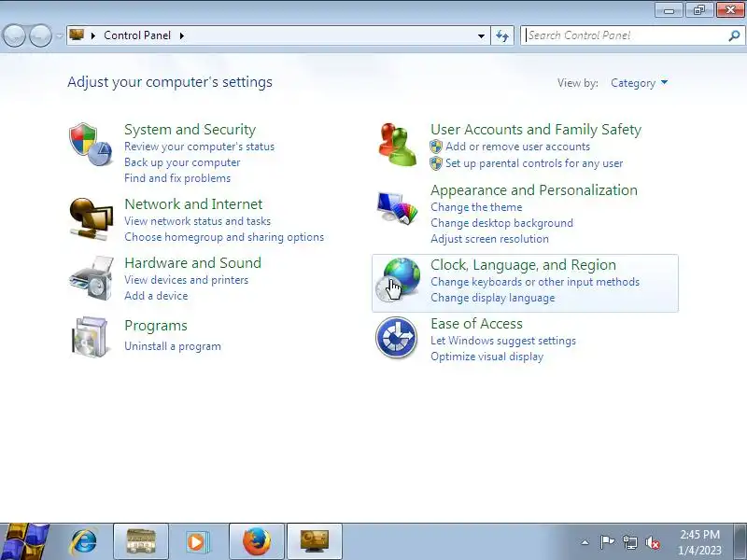
Task: Open the View by Category dropdown
Action: (639, 83)
